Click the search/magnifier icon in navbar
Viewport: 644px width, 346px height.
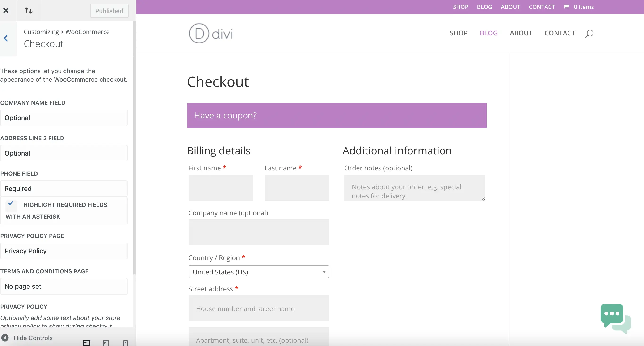[x=590, y=33]
